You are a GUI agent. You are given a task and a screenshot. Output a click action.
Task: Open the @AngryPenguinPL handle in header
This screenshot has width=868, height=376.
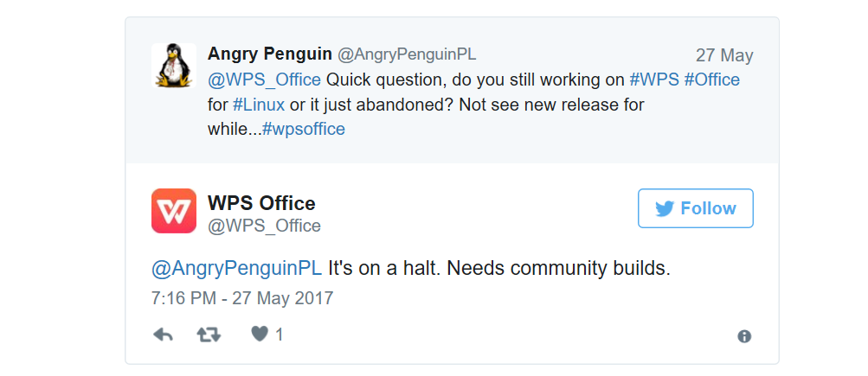[406, 54]
